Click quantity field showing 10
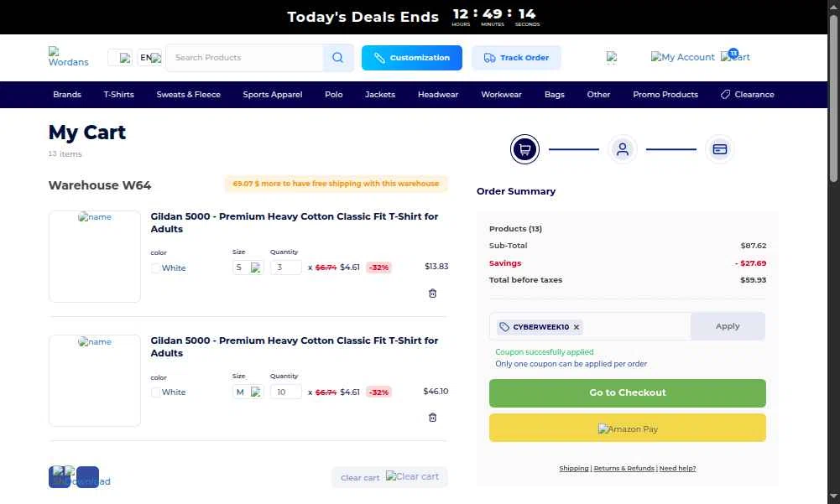The width and height of the screenshot is (840, 504). [x=285, y=392]
